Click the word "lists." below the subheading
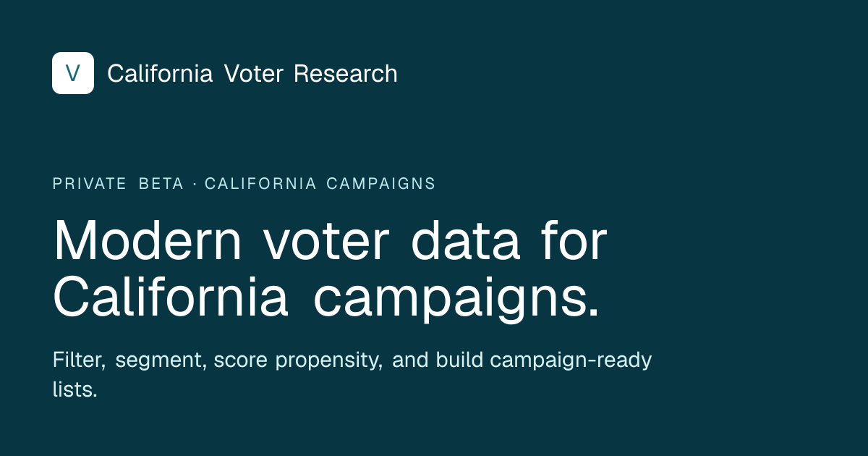The height and width of the screenshot is (456, 868). (x=75, y=389)
